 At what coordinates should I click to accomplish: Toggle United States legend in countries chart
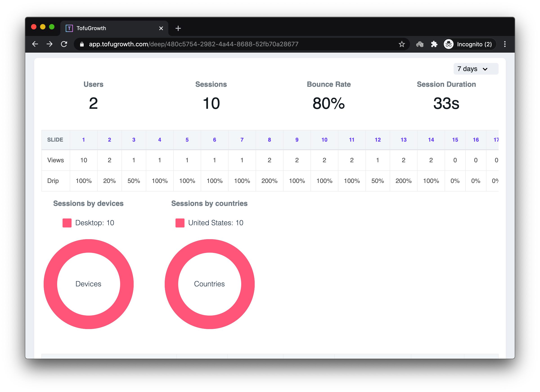coord(209,223)
